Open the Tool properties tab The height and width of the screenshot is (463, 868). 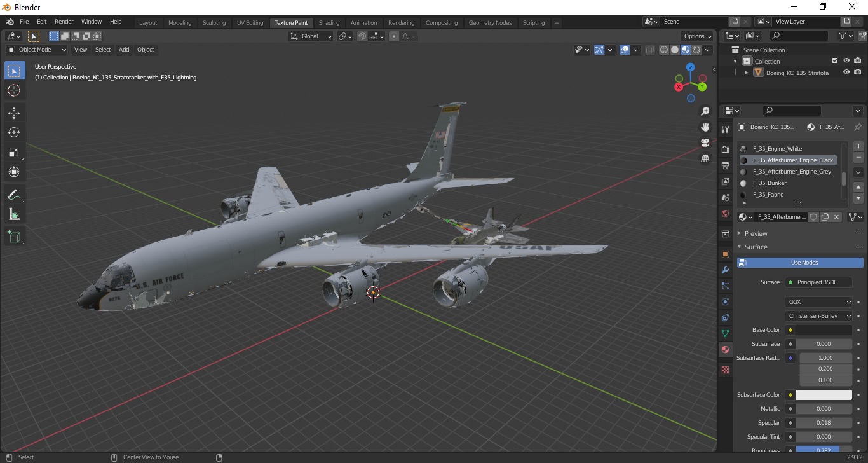(x=725, y=129)
